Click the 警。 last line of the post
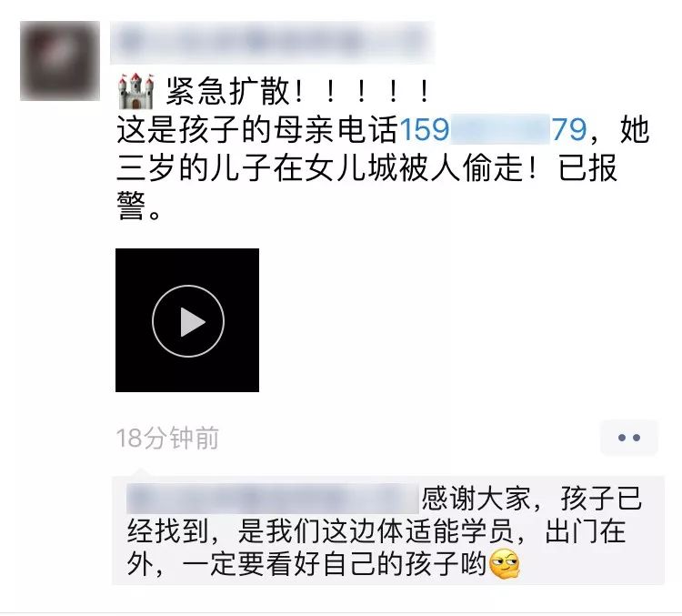The height and width of the screenshot is (616, 682). [x=139, y=207]
